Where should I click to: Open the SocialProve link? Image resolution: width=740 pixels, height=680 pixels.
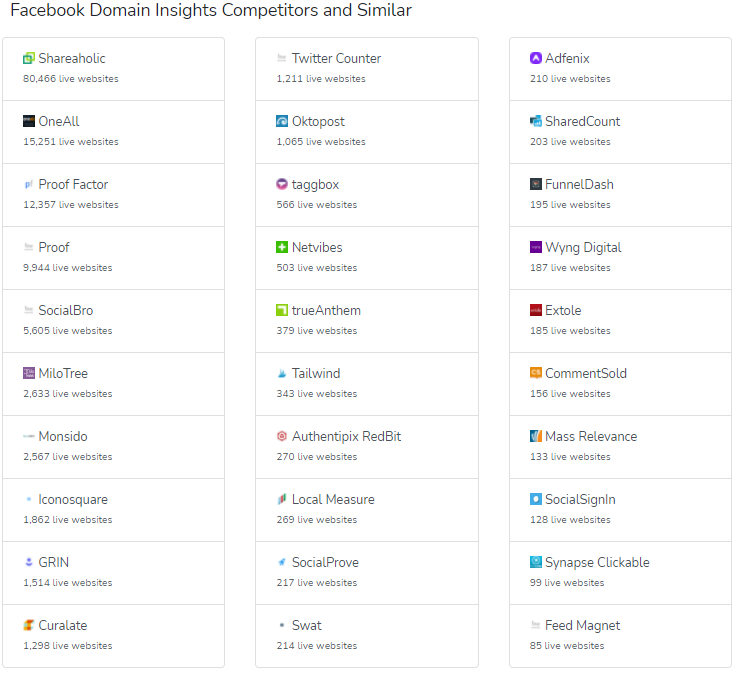326,562
